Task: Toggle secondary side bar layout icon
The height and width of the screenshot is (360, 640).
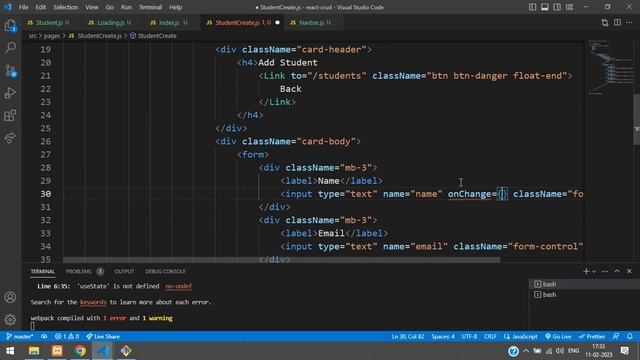Action: (557, 7)
